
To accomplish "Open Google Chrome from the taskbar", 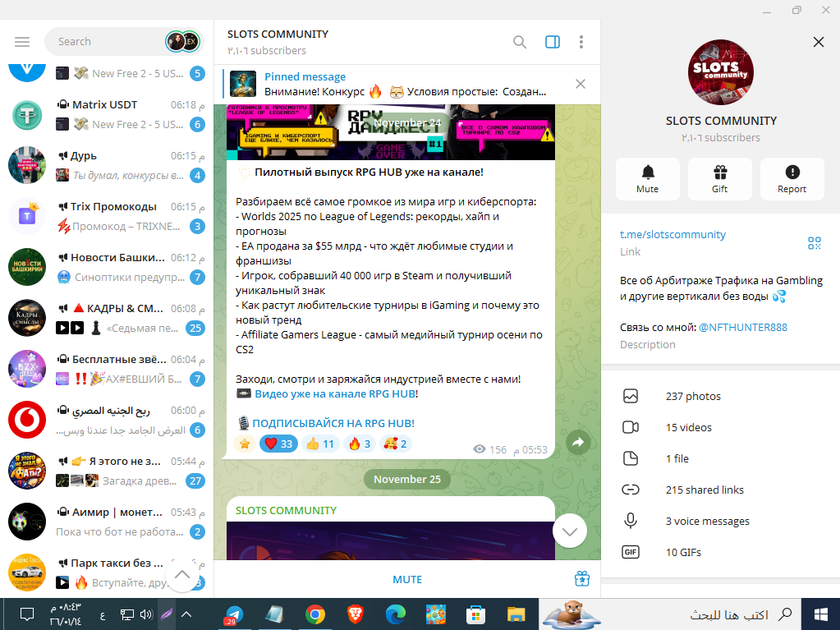I will point(315,614).
